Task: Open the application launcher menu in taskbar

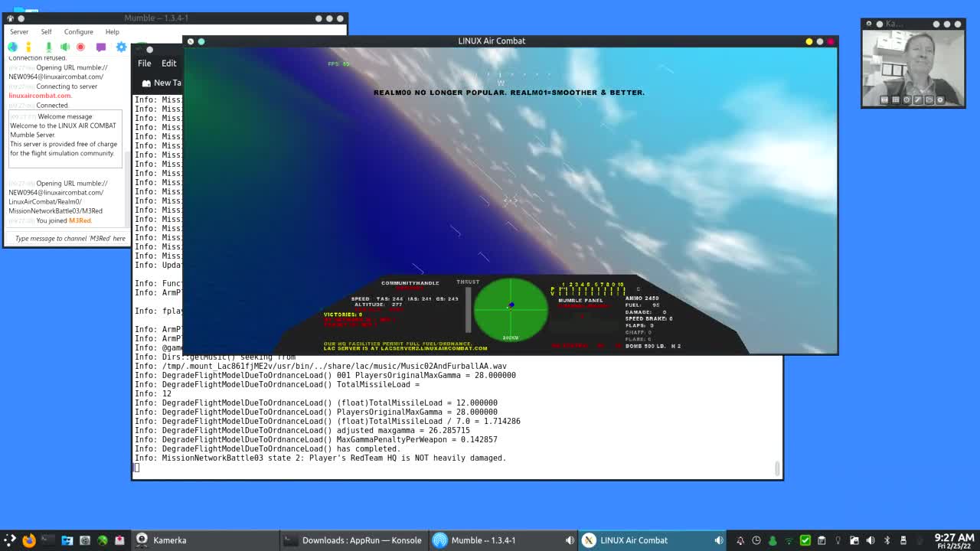Action: coord(10,540)
